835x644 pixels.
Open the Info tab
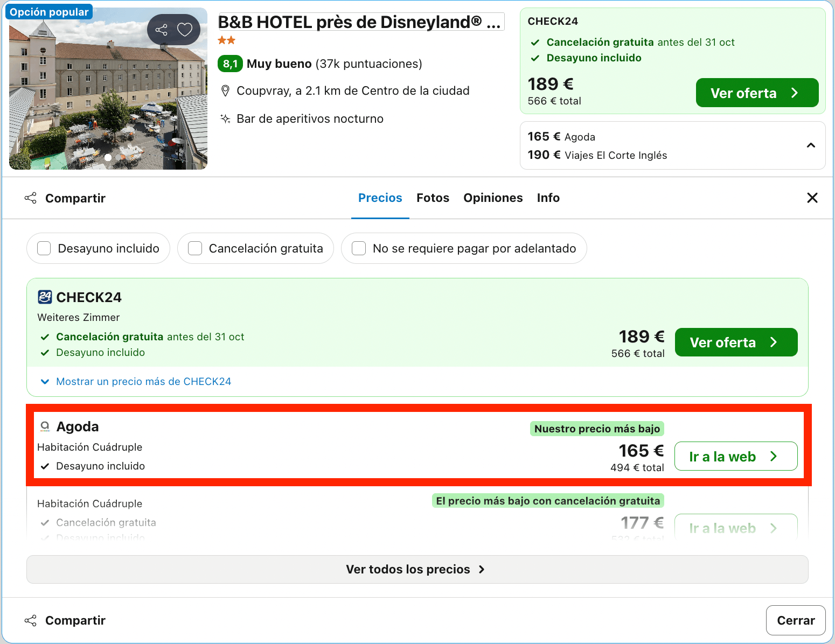point(548,198)
